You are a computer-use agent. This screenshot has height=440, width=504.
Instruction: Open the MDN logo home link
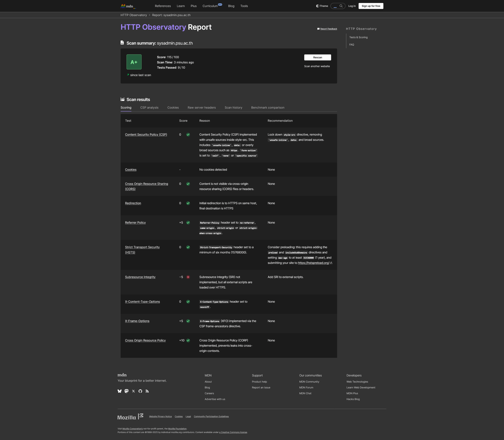[128, 6]
